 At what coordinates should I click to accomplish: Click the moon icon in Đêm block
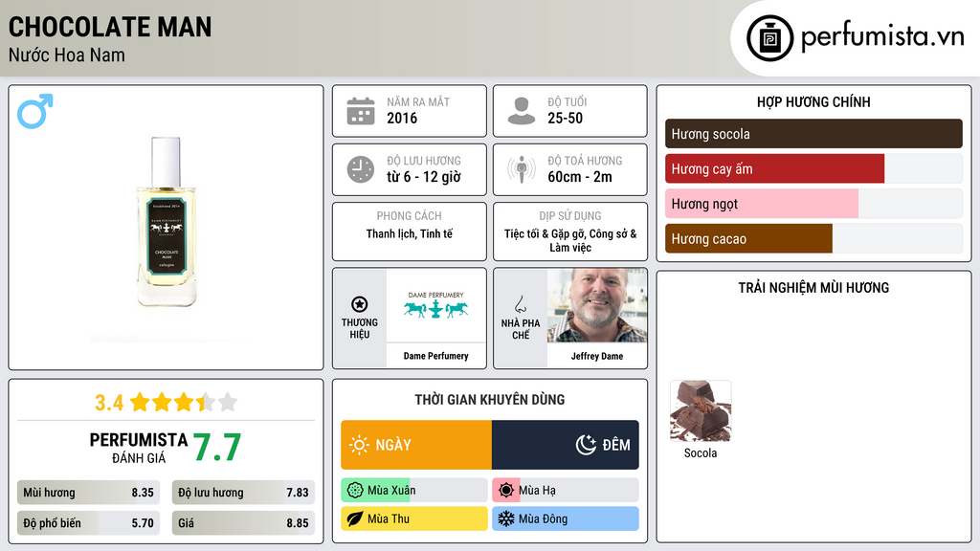click(x=586, y=445)
